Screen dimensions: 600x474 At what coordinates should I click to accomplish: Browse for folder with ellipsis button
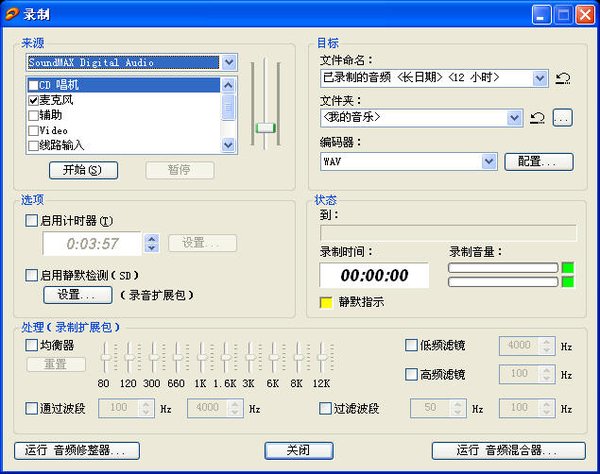point(562,118)
